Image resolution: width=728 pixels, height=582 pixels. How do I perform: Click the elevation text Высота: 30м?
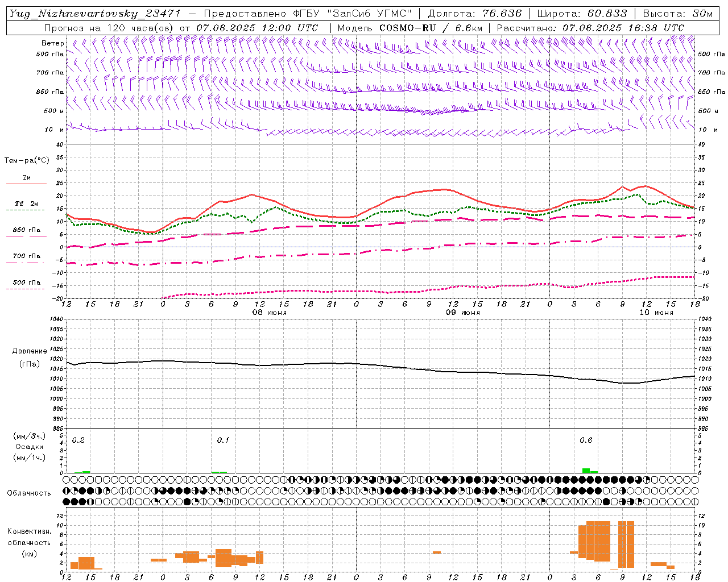point(677,14)
